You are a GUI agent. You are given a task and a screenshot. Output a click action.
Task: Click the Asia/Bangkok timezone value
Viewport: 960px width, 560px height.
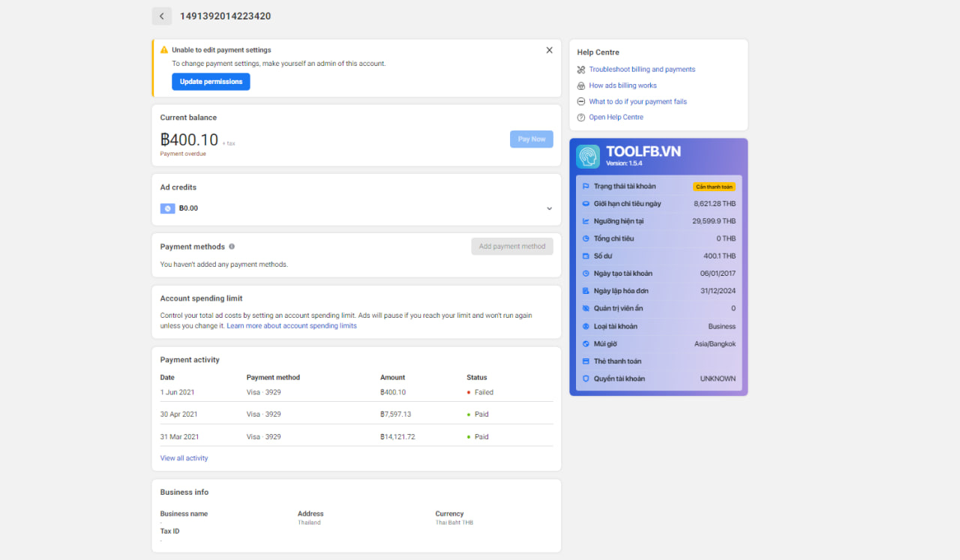click(715, 344)
